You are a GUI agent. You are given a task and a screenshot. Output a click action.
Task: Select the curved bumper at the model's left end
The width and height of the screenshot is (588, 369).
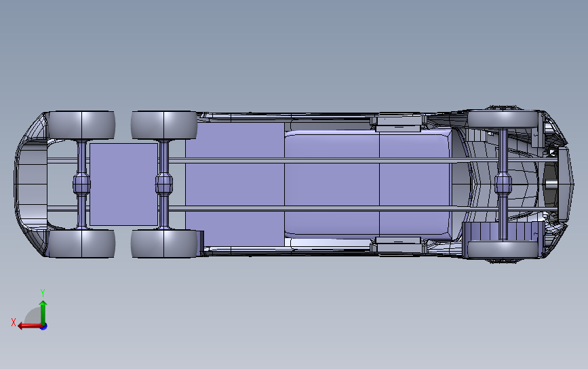(30, 184)
